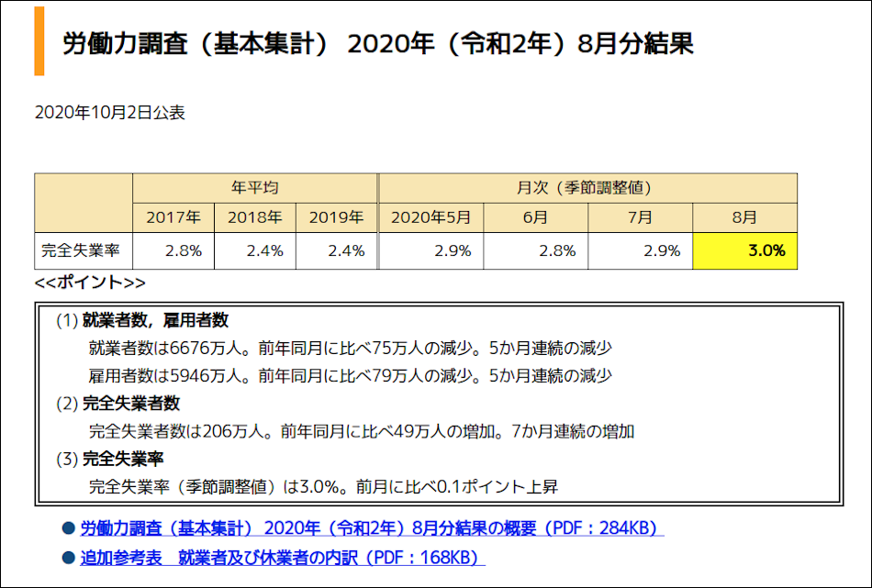The height and width of the screenshot is (588, 872).
Task: Click the 2017年 column header
Action: pyautogui.click(x=173, y=217)
